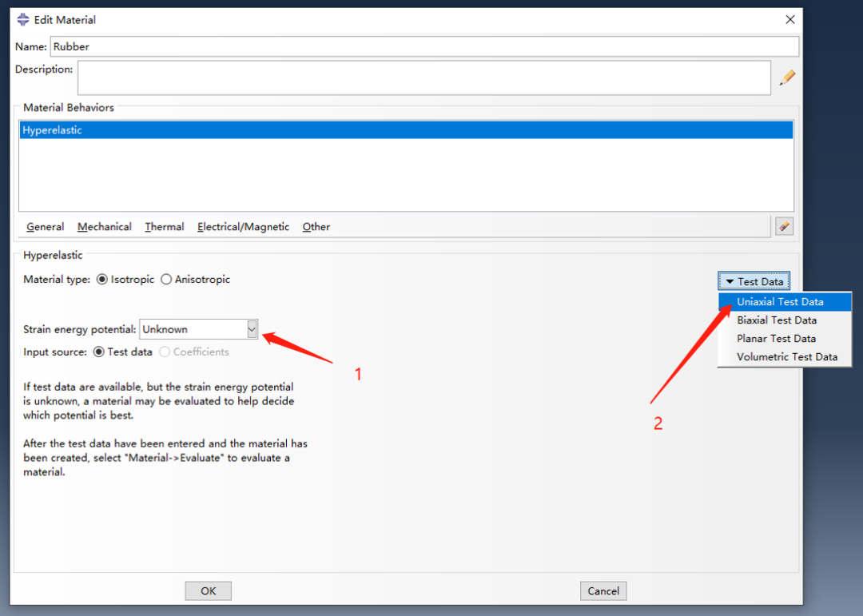Open the Mechanical menu
This screenshot has height=616, width=863.
tap(105, 227)
